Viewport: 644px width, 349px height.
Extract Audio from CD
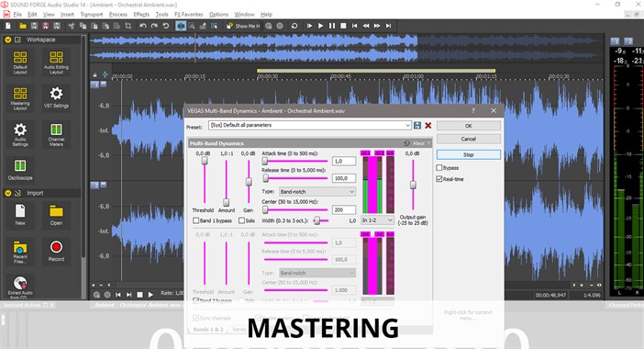coord(20,287)
